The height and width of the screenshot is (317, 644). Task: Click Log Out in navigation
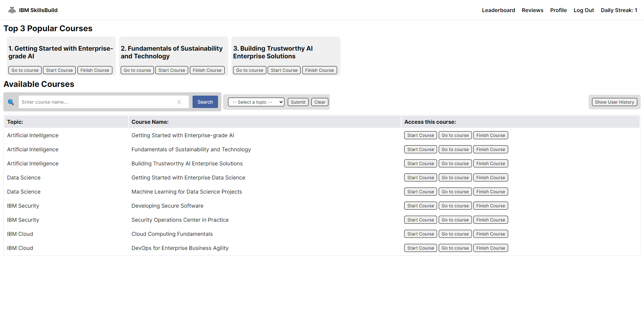(x=584, y=10)
